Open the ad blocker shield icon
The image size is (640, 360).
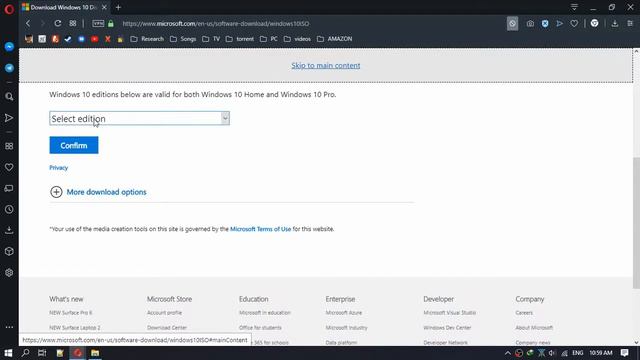pos(545,24)
